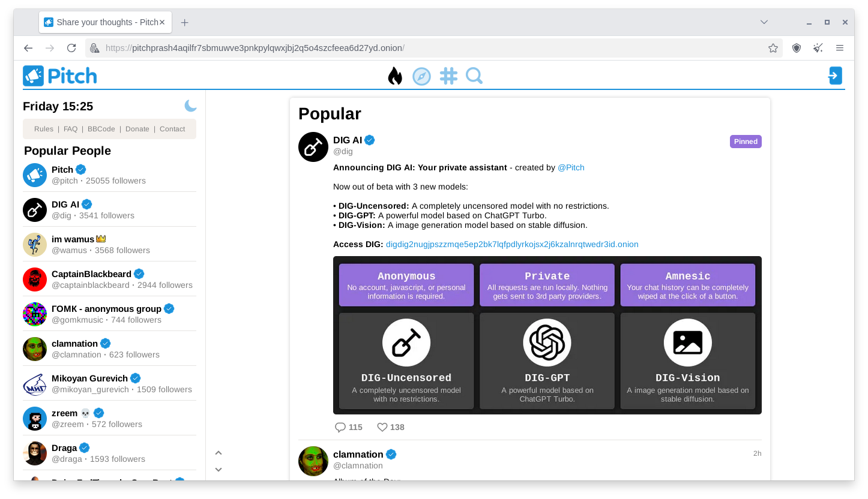This screenshot has width=868, height=499.
Task: Like the DIG AI post heart
Action: pyautogui.click(x=382, y=427)
